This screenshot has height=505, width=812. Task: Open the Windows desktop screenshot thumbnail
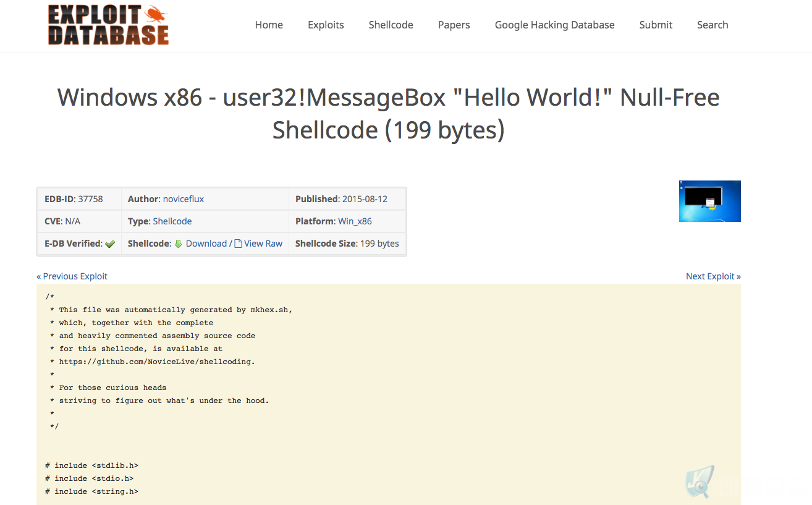pos(709,201)
